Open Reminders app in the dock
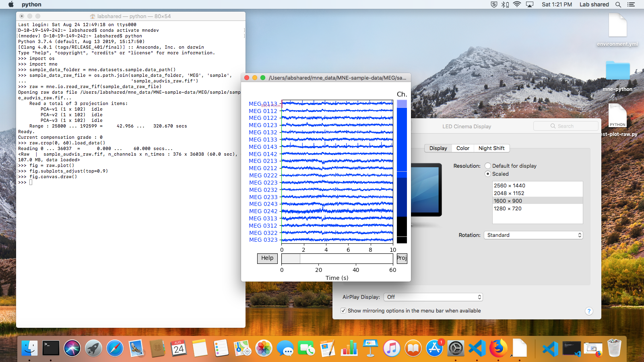The width and height of the screenshot is (644, 362). point(221,348)
